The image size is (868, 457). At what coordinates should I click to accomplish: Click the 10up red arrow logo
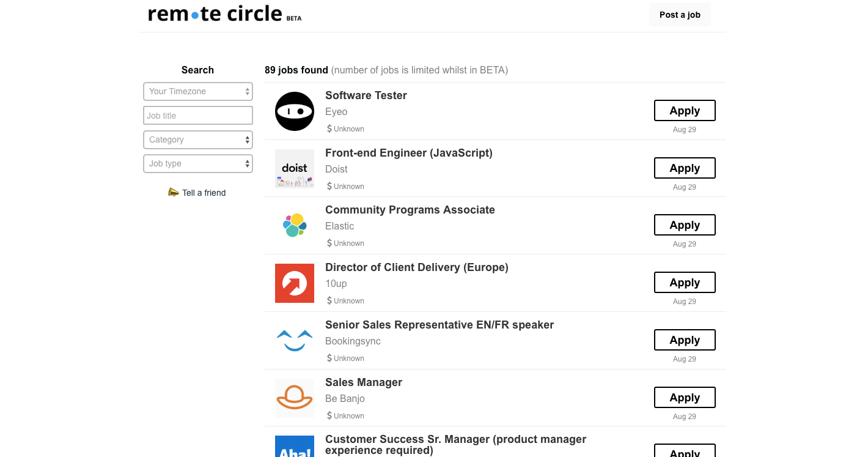295,283
